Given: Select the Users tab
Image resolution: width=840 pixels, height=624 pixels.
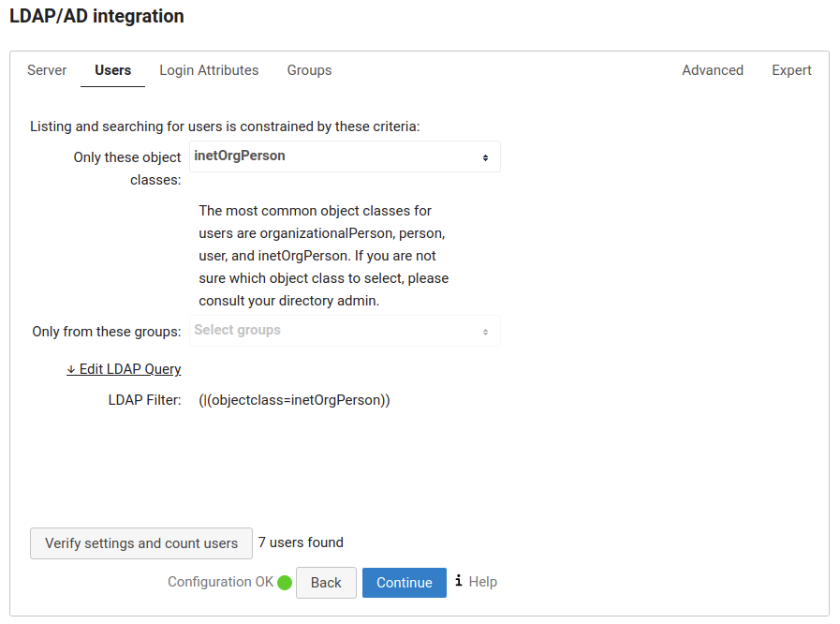Looking at the screenshot, I should (x=112, y=70).
